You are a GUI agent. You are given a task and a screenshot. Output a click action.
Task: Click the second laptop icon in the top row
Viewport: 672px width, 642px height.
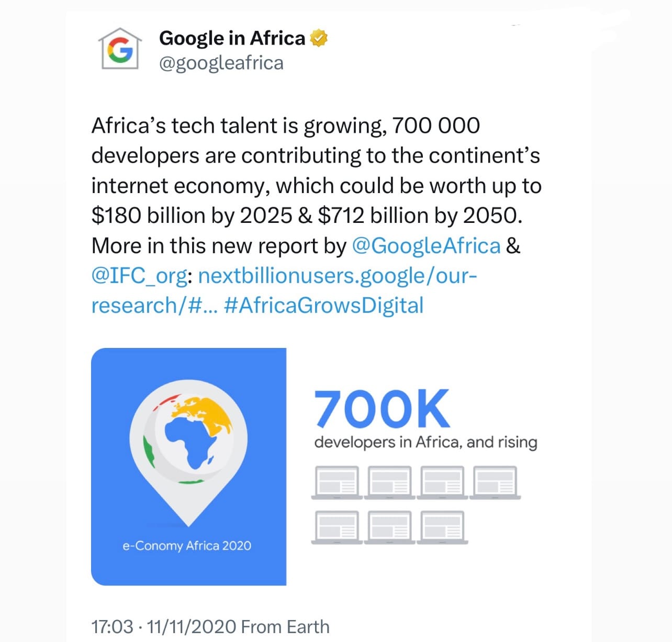(x=389, y=482)
